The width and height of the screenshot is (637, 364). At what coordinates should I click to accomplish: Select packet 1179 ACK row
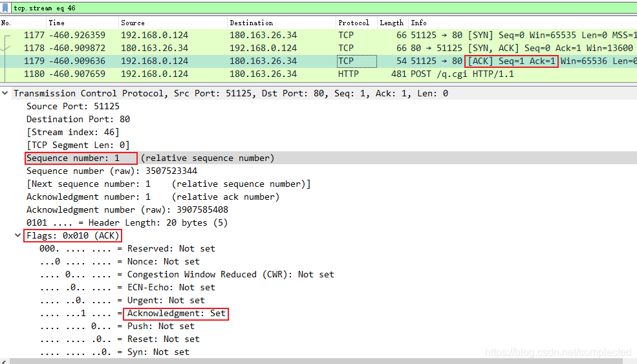coord(318,61)
